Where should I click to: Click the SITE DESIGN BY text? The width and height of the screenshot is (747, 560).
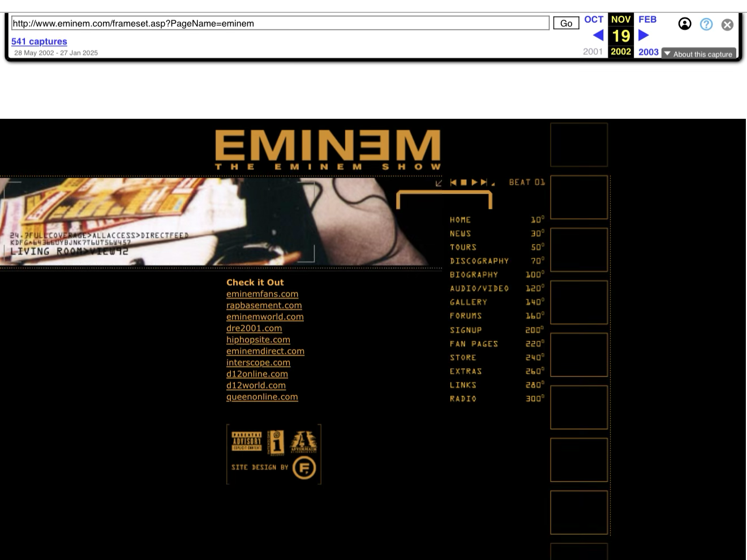point(260,467)
